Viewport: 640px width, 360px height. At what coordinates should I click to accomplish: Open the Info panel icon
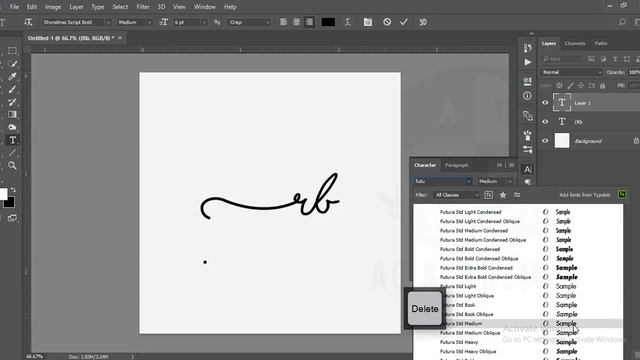(527, 96)
